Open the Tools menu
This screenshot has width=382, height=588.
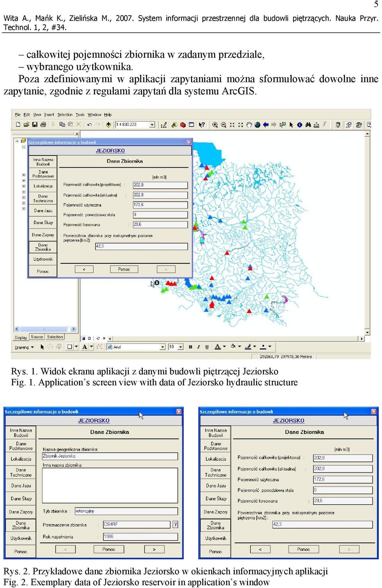(x=80, y=115)
